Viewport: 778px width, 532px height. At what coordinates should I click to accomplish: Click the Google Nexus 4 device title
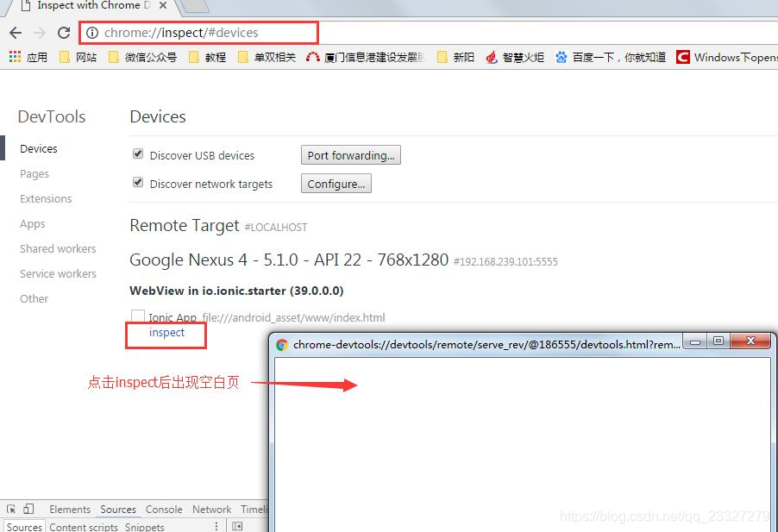pos(289,260)
